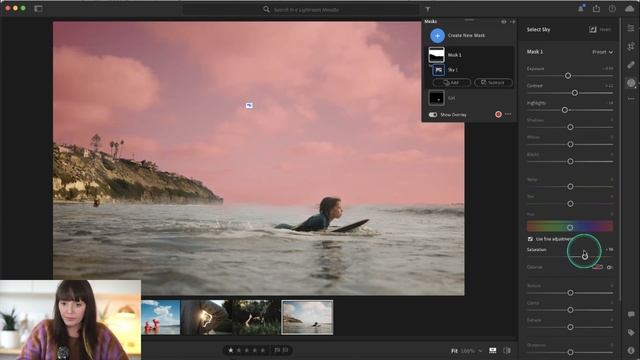Screen dimensions: 640x360
Task: Select the surfer beach thumbnail in filmstrip
Action: pos(307,318)
